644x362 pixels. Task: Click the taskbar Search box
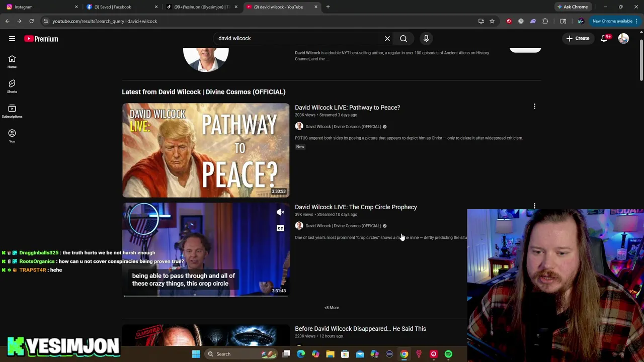(240, 354)
